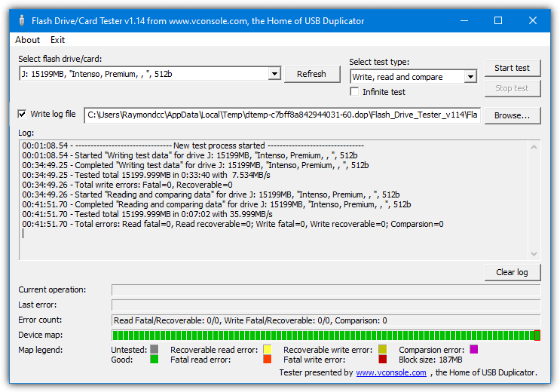This screenshot has width=560, height=392.
Task: Click the Clear log button
Action: tap(513, 272)
